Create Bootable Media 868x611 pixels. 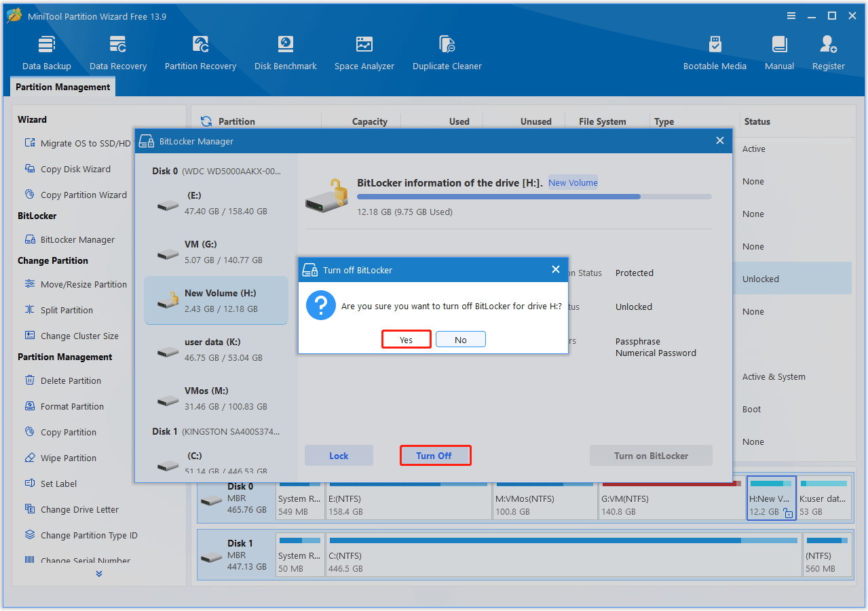(715, 53)
